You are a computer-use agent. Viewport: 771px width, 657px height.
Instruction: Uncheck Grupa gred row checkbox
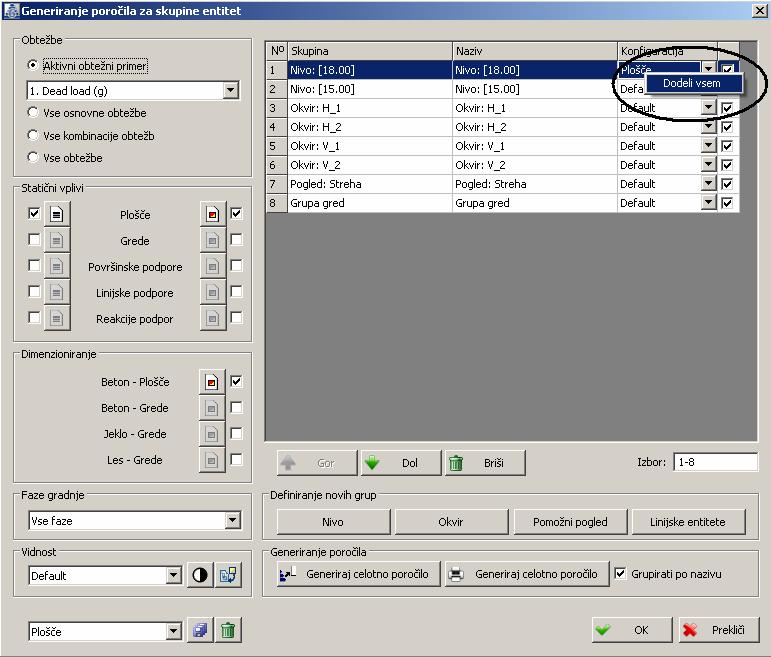(x=727, y=203)
